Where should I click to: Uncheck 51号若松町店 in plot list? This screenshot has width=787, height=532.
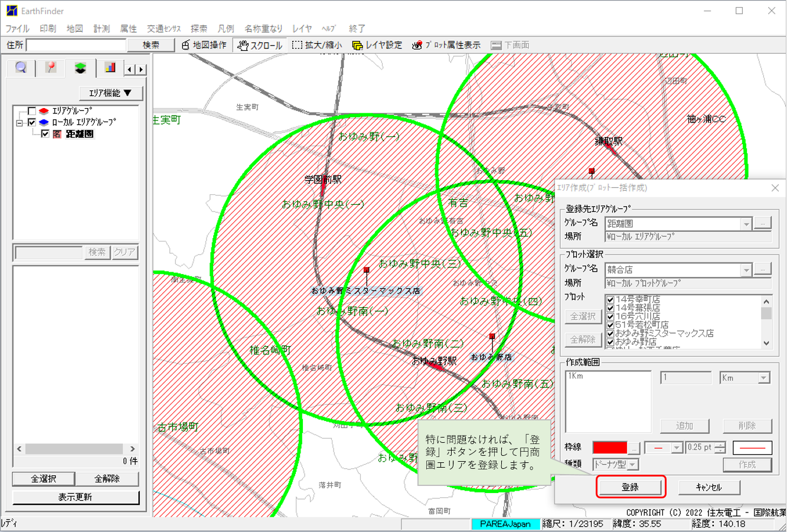click(x=610, y=325)
